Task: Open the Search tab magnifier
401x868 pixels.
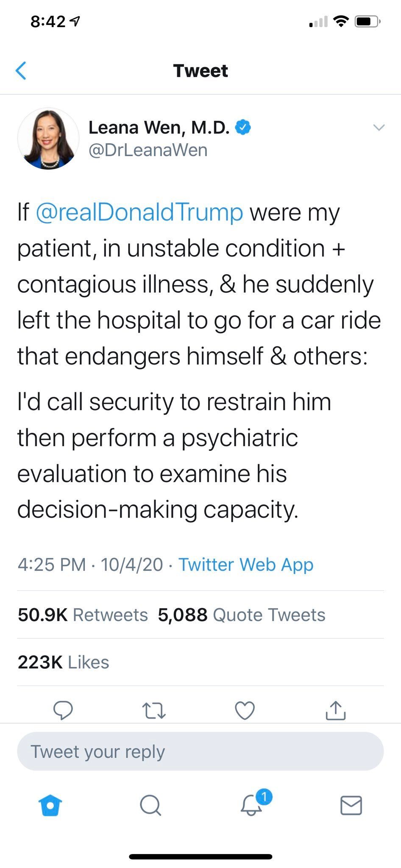Action: coord(150,805)
